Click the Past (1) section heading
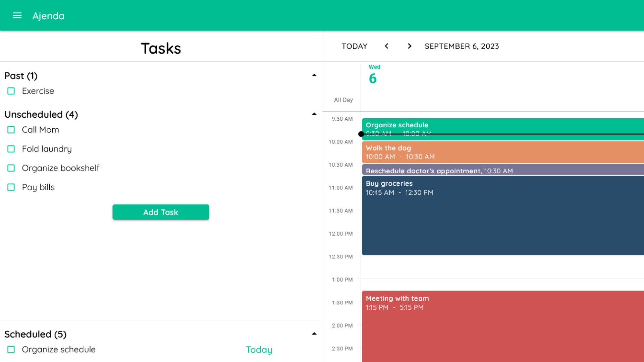Screen dimensions: 644x362 pos(21,76)
